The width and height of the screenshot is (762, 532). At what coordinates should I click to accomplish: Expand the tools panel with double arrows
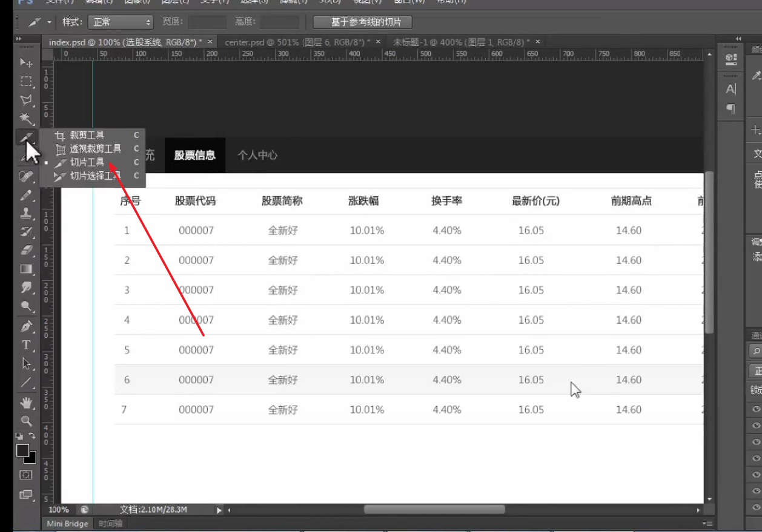click(19, 39)
